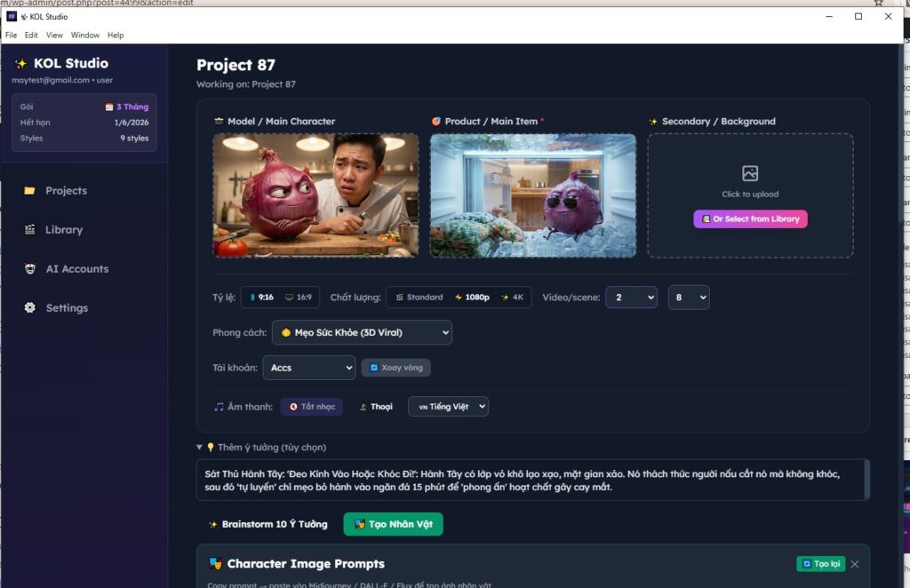Click the AI Accounts mask icon
The height and width of the screenshot is (588, 910).
29,269
